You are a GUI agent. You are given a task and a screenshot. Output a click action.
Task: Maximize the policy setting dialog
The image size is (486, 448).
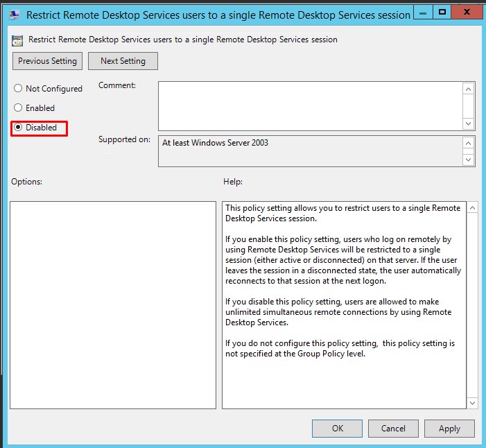(x=442, y=12)
